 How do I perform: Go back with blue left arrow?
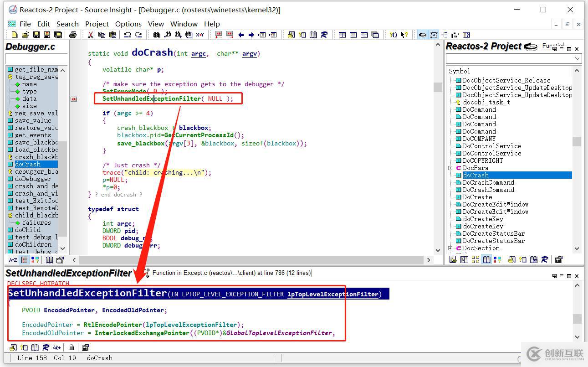tap(241, 35)
